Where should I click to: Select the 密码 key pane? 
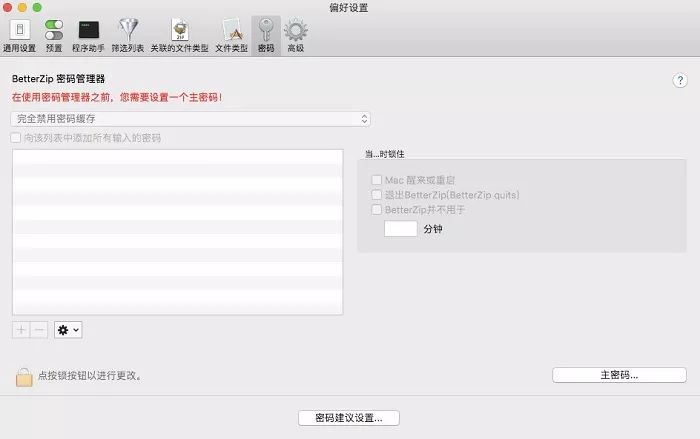pos(266,36)
